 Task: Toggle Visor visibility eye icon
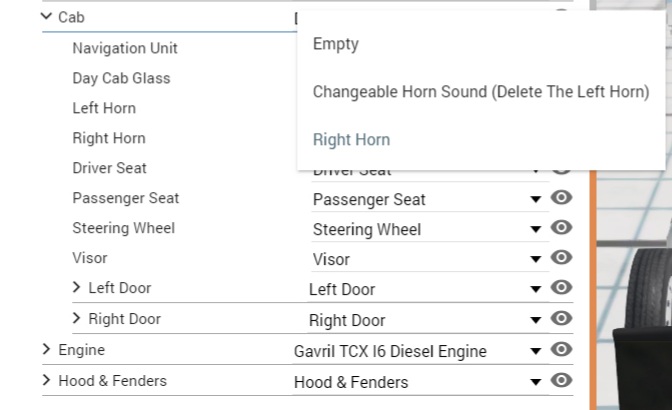click(x=562, y=258)
